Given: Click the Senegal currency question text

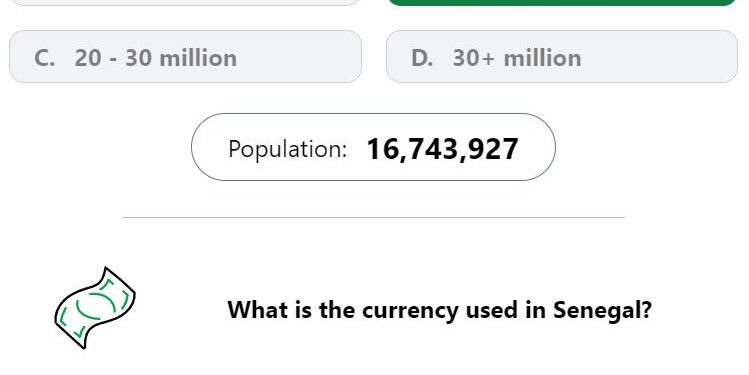Looking at the screenshot, I should pyautogui.click(x=439, y=310).
